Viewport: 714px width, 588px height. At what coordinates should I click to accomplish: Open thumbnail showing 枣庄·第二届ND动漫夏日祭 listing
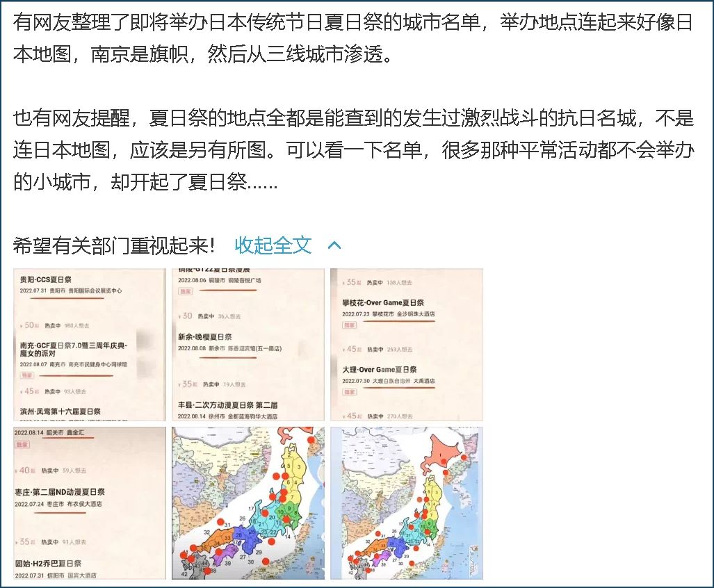click(89, 503)
